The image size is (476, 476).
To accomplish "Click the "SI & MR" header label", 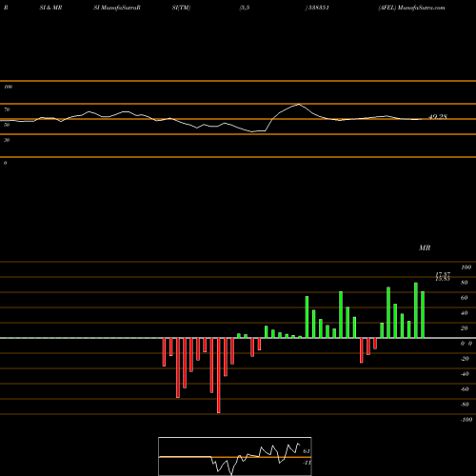I will coord(50,8).
